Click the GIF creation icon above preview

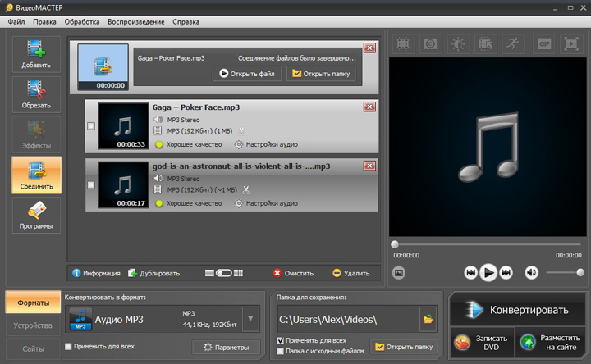(544, 44)
